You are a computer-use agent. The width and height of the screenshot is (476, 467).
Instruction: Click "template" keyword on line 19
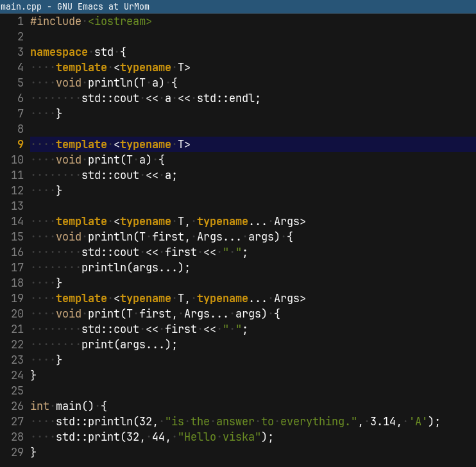click(x=81, y=298)
